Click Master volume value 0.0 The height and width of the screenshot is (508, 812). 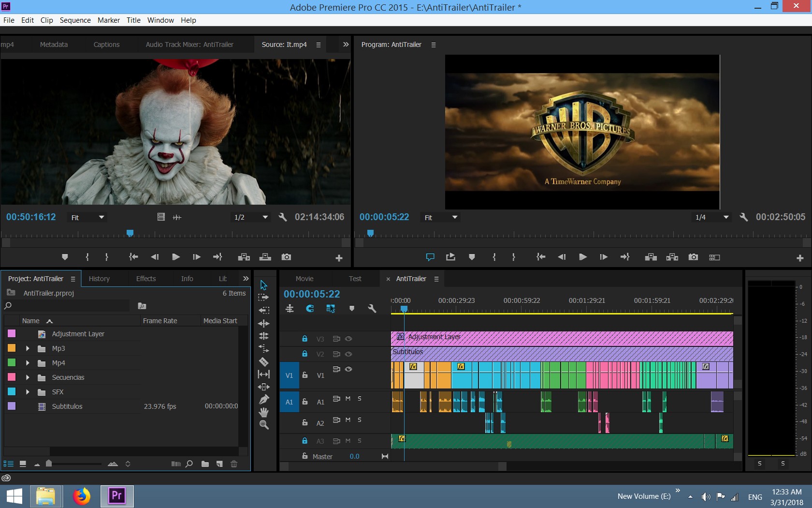(354, 456)
